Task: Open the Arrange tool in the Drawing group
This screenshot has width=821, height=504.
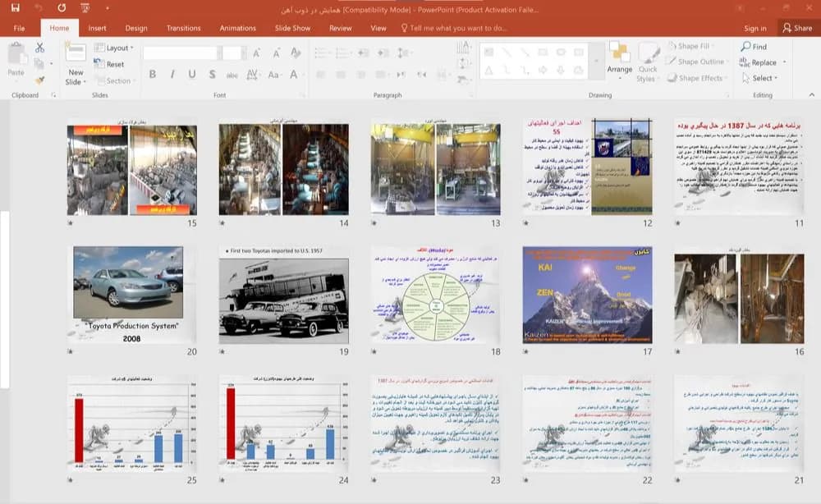Action: pos(619,60)
